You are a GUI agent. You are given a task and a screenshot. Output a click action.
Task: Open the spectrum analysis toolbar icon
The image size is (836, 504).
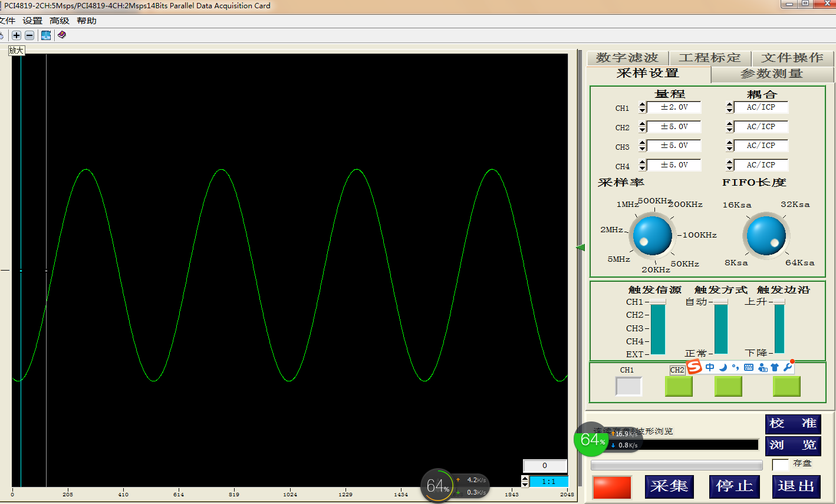46,35
